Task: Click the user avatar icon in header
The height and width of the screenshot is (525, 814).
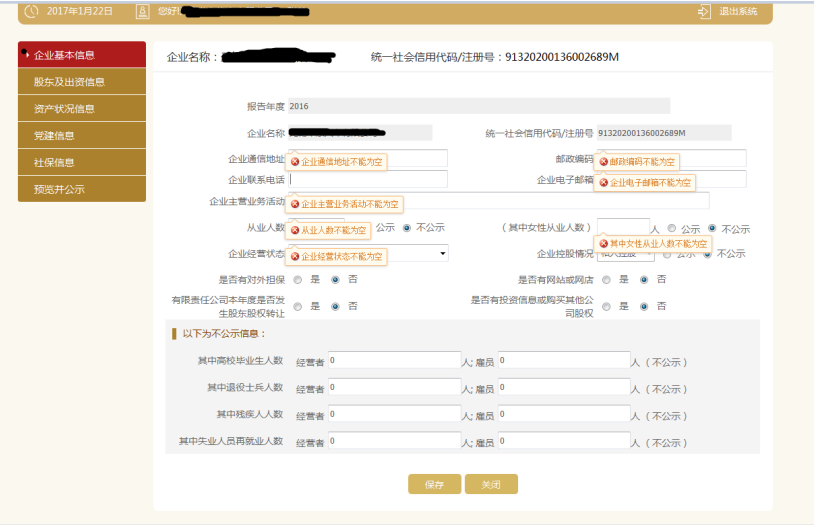Action: point(142,11)
